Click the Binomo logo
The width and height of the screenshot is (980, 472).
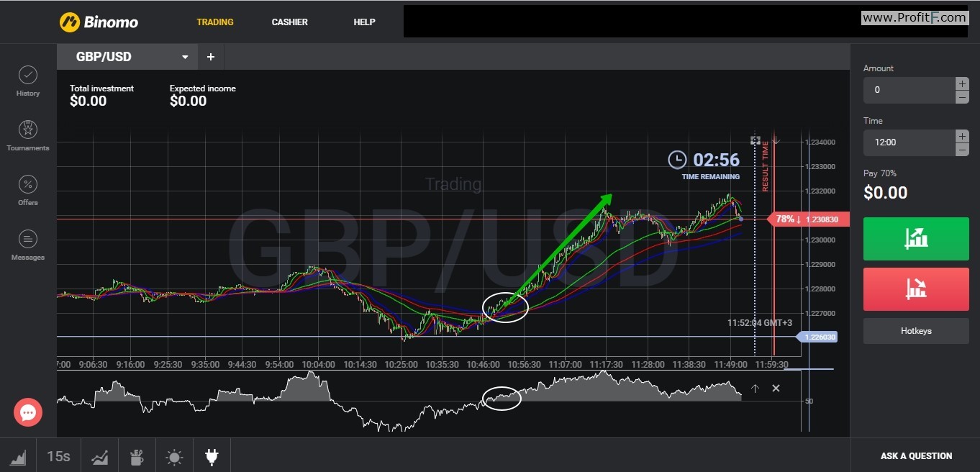(x=99, y=22)
